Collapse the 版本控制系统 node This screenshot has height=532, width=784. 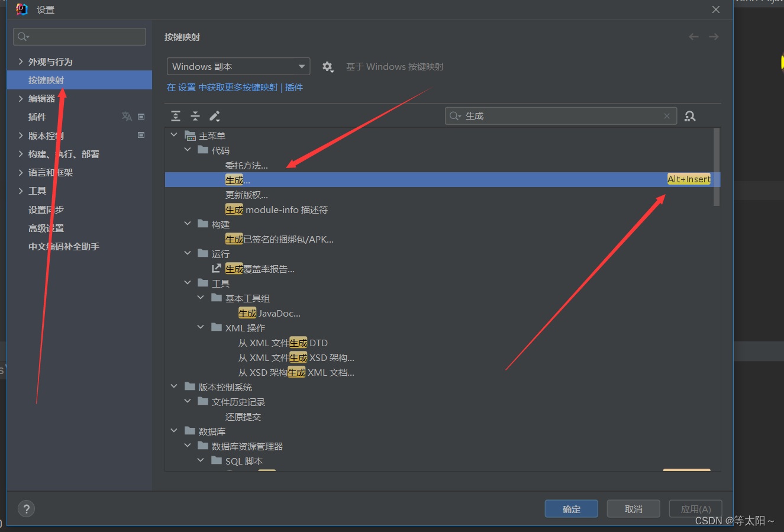pyautogui.click(x=174, y=386)
